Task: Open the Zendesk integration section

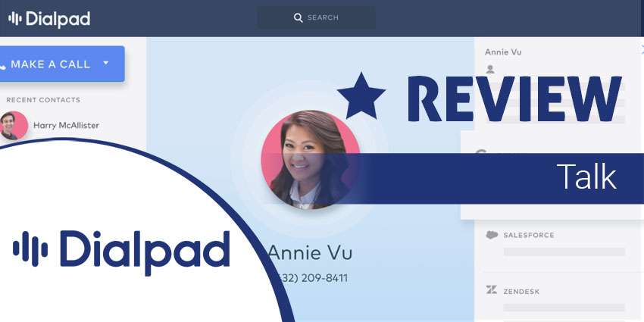Action: click(521, 291)
